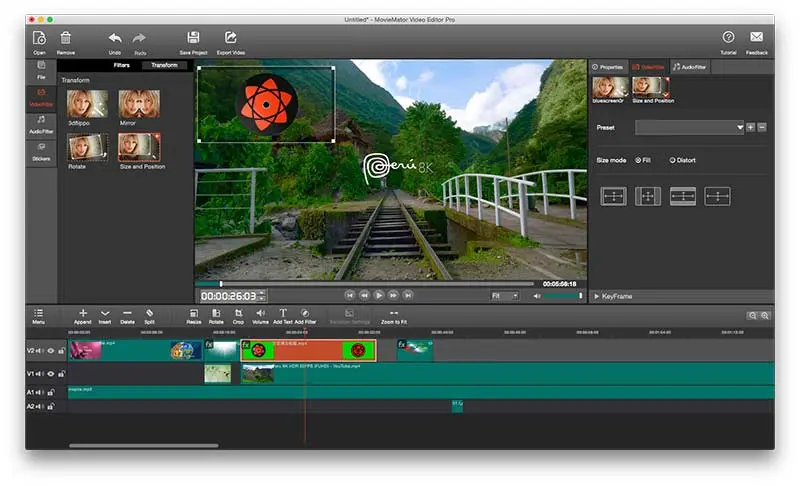This screenshot has width=800, height=486.
Task: Zoom out the timeline with magnifier icon
Action: coord(753,316)
